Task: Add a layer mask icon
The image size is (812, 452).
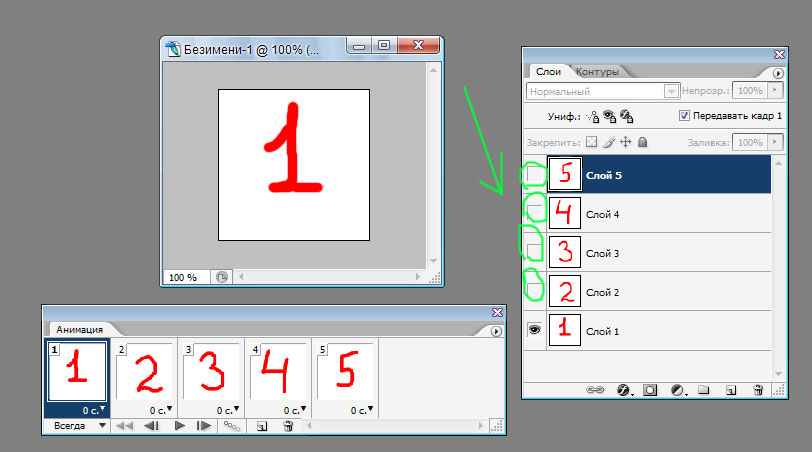Action: [x=650, y=390]
